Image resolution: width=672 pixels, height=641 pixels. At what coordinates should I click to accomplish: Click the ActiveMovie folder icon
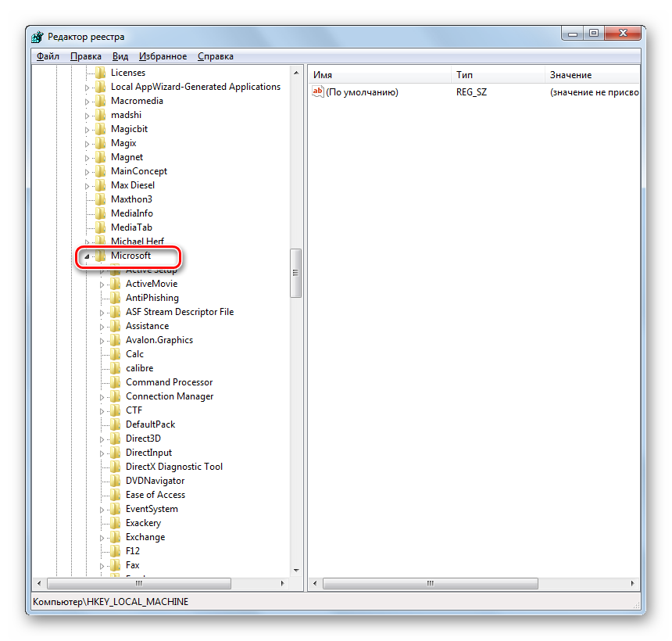pyautogui.click(x=116, y=284)
